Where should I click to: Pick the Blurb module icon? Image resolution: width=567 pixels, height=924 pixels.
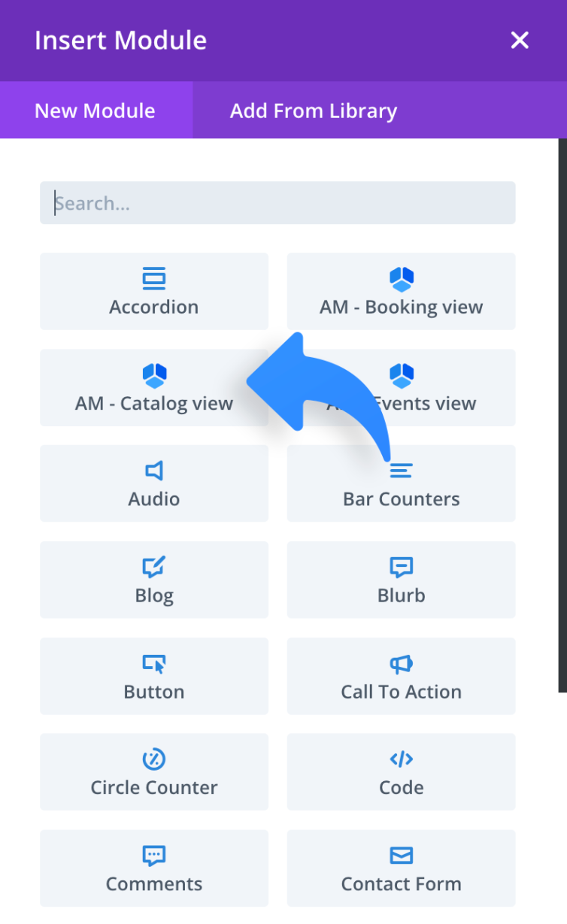click(x=402, y=568)
